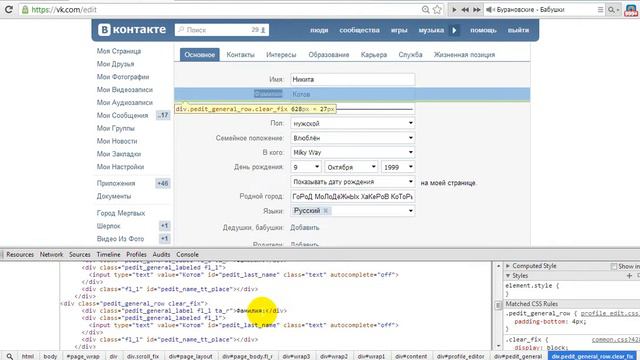
Task: Open the DevTools Network tab
Action: (51, 254)
